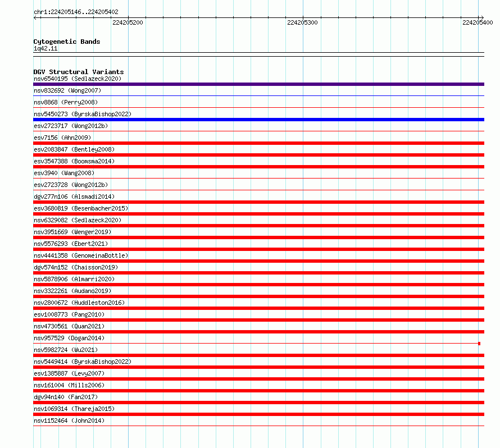Viewport: 500px width, 448px height.
Task: Select esv1385887 (Levy2007) label
Action: 69,373
